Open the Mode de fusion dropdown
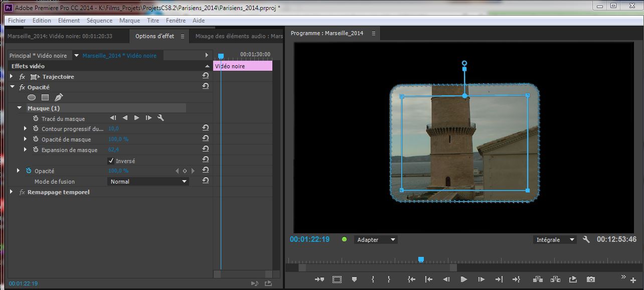Screen dimensions: 644x290 (x=148, y=182)
